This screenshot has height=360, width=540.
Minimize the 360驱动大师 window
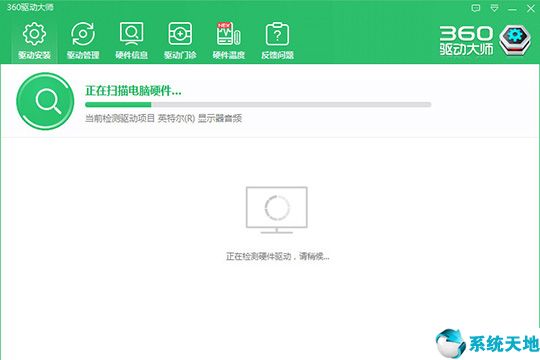click(x=512, y=9)
